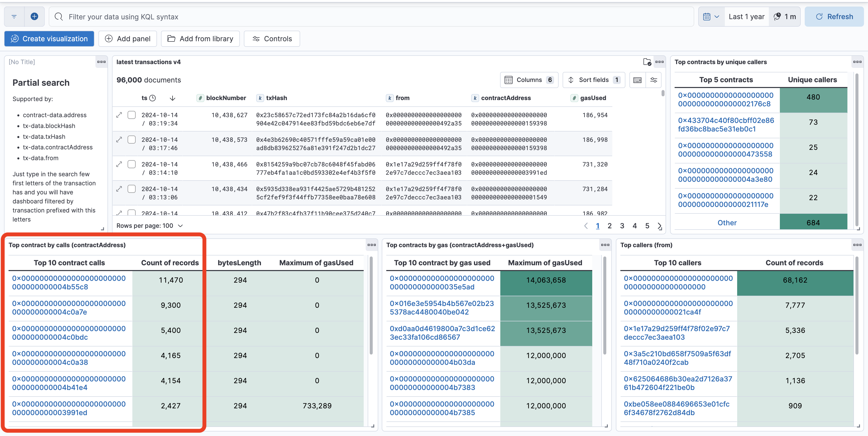Viewport: 868px width, 436px height.
Task: Go to page 3 of transactions
Action: coord(622,226)
